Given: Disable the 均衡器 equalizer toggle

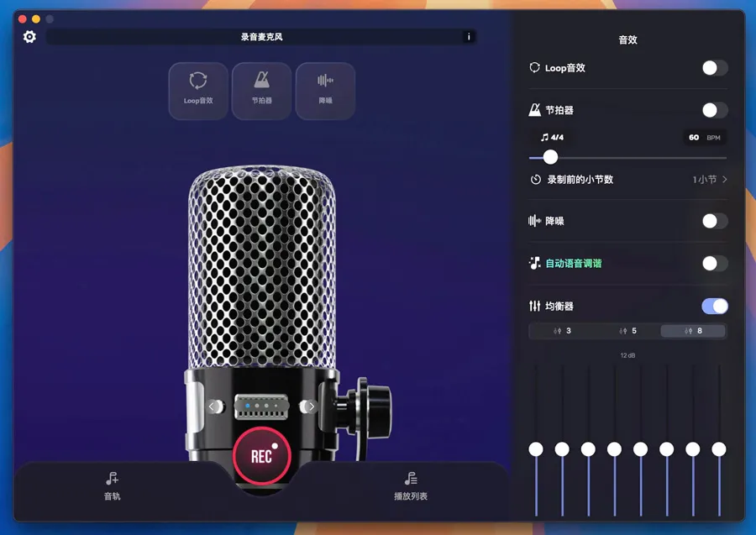Looking at the screenshot, I should pyautogui.click(x=714, y=307).
